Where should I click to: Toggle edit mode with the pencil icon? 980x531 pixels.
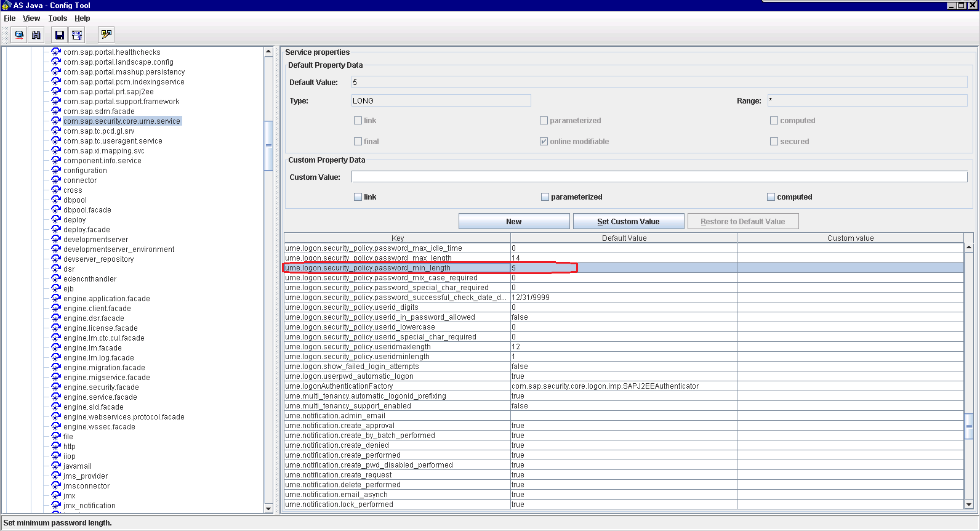pos(106,35)
